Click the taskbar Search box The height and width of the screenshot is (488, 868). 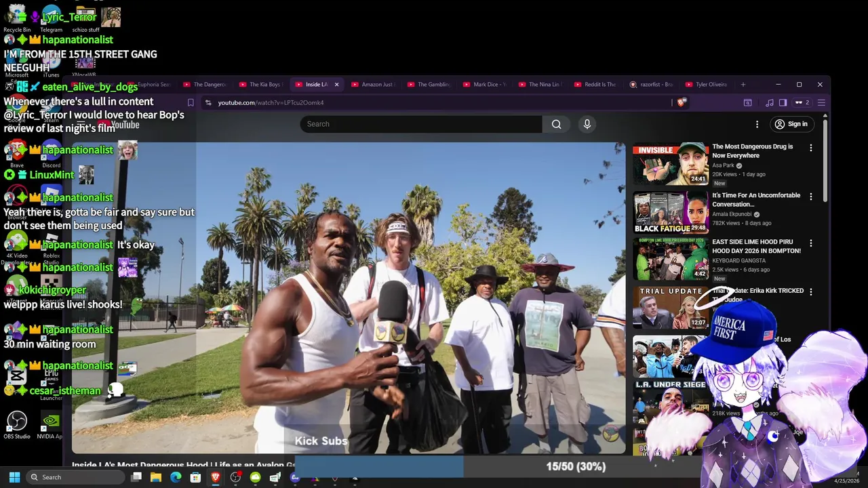(75, 477)
